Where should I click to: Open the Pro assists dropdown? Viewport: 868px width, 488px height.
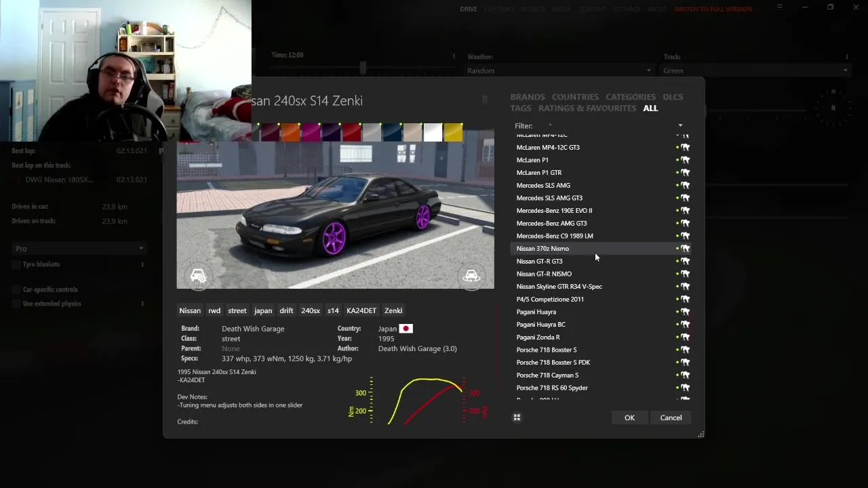79,249
